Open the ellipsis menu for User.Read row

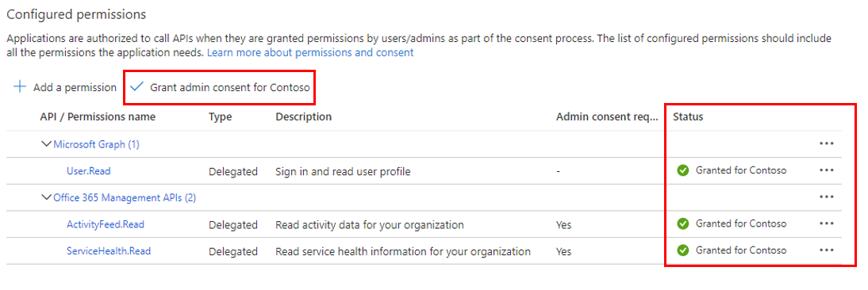(x=827, y=170)
